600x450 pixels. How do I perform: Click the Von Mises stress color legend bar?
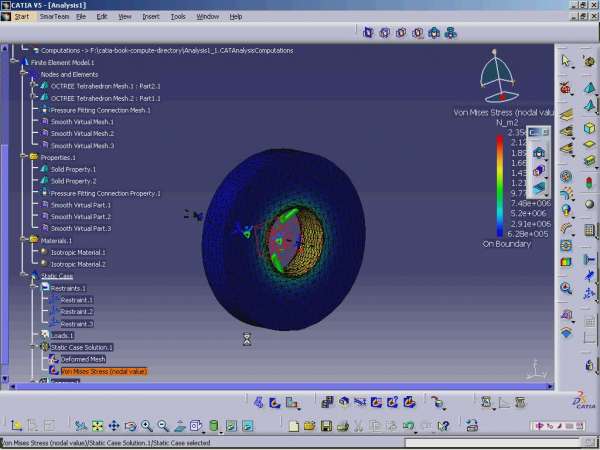[500, 186]
